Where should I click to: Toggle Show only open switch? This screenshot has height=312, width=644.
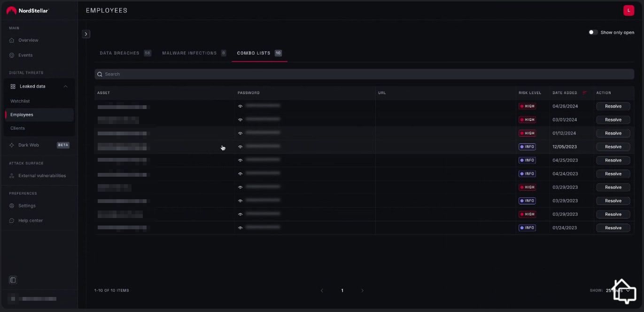[x=593, y=32]
